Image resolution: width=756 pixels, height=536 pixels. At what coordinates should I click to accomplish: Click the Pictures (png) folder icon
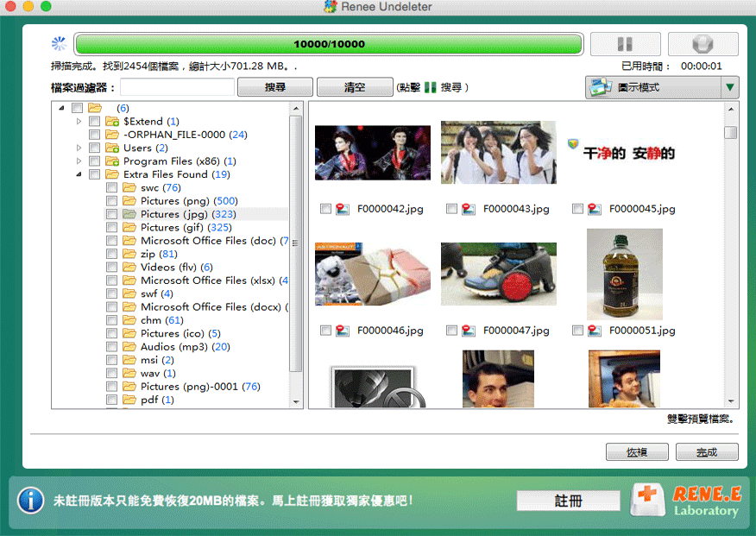click(129, 200)
